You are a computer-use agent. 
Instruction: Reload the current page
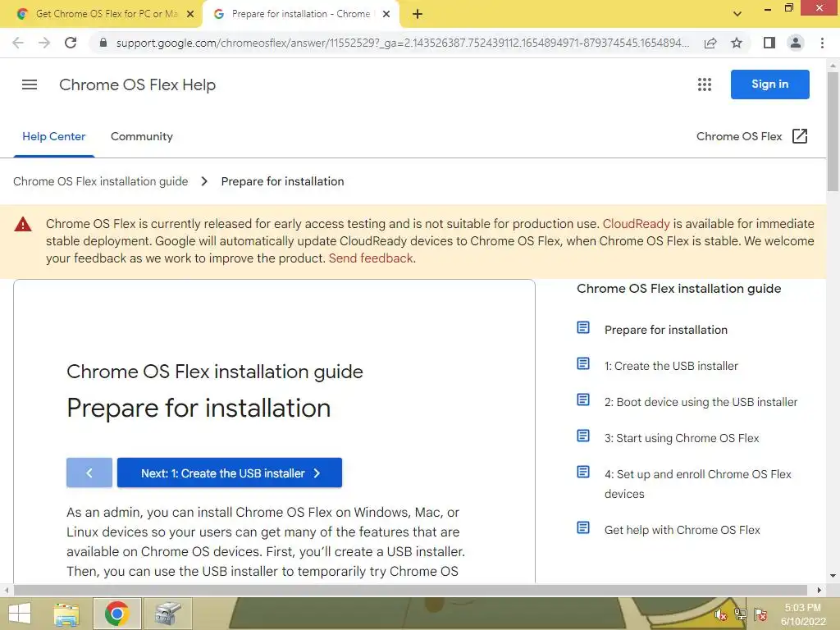[71, 43]
